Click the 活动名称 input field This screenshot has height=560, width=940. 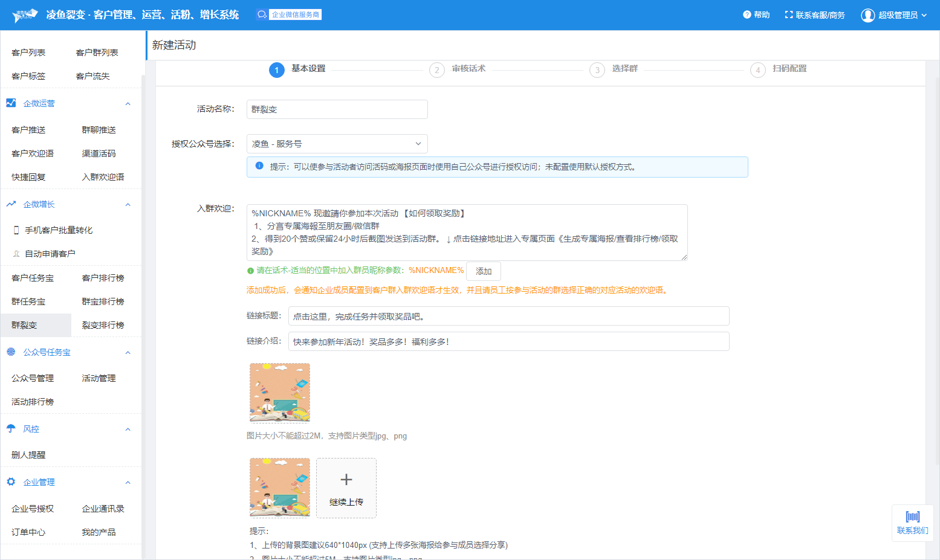pyautogui.click(x=337, y=109)
